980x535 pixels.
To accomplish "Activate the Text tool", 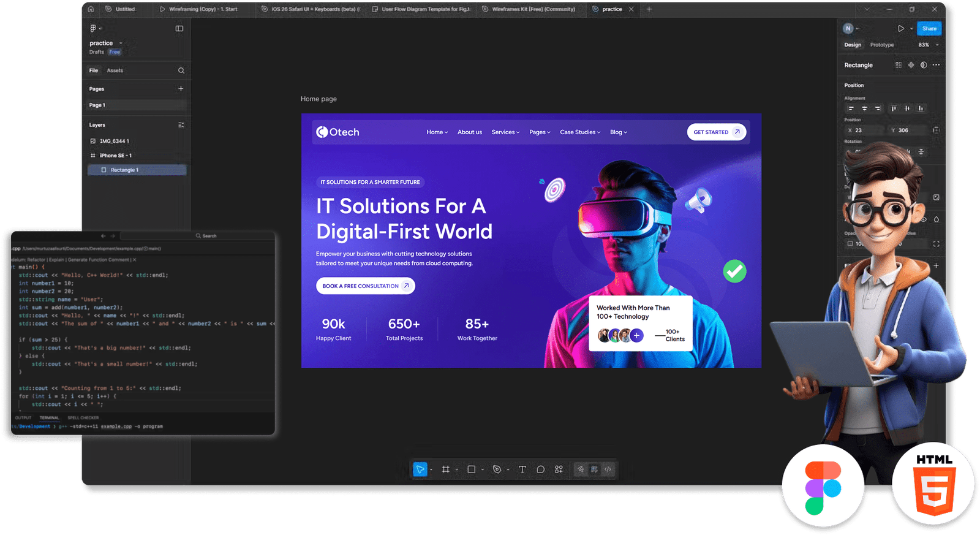I will [522, 469].
